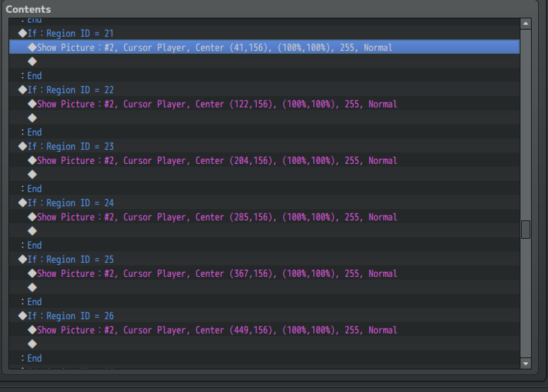Highlight the If Region ID = 24 condition
Screen dimensions: 548x392
[x=69, y=203]
